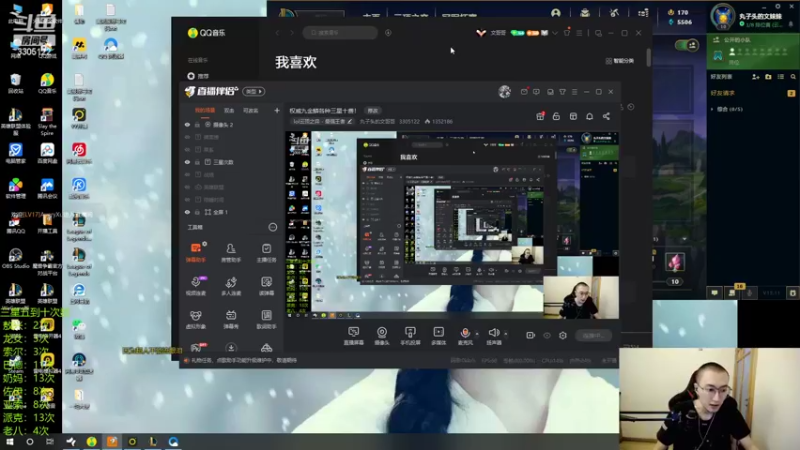Expand the speaker options arrow
The height and width of the screenshot is (450, 800).
[x=506, y=334]
